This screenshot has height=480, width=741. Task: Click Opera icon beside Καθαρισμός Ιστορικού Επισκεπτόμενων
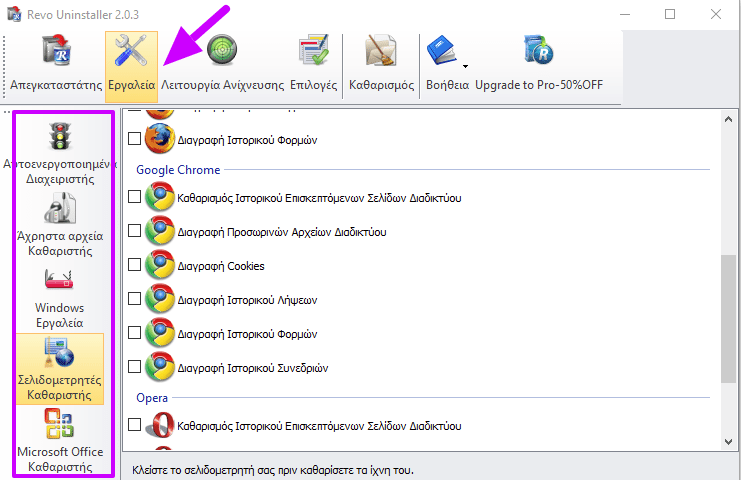point(160,425)
